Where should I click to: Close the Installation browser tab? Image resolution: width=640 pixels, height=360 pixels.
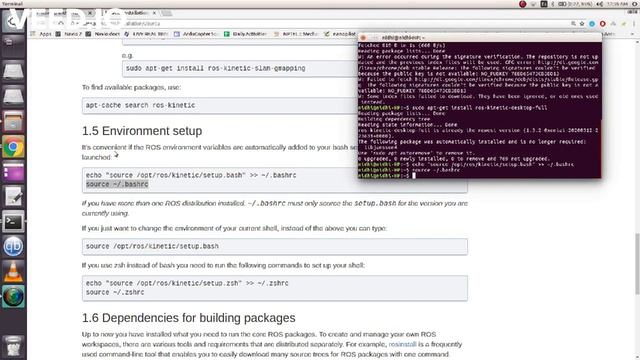(154, 13)
